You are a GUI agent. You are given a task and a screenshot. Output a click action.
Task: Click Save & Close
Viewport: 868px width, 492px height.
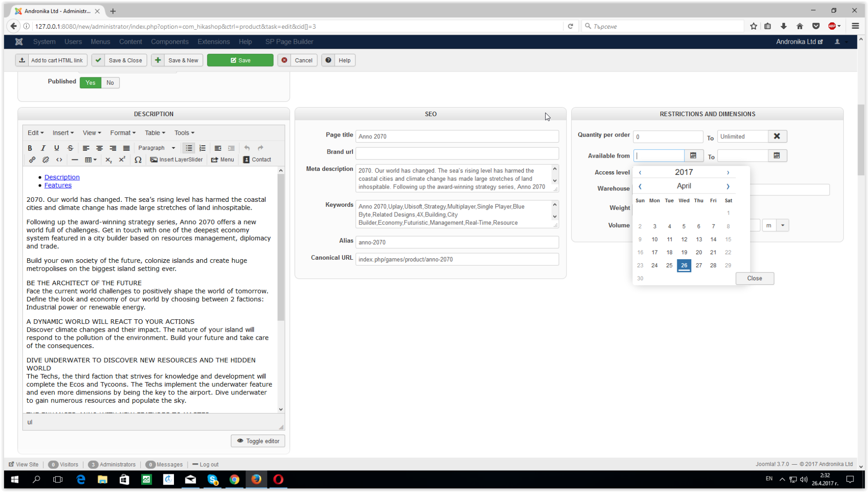point(120,60)
